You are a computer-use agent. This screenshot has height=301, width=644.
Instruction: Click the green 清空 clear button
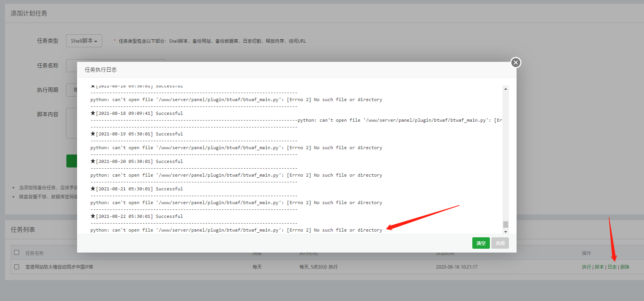(481, 243)
